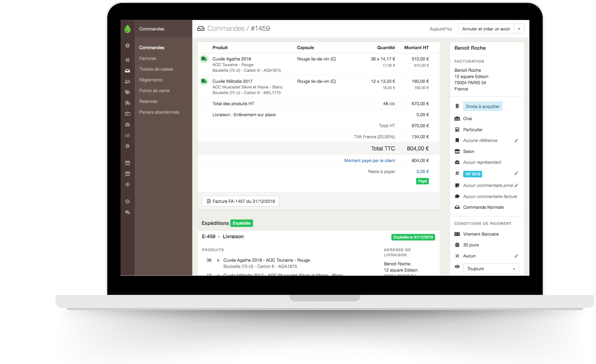Open the settings gear icon in sidebar
This screenshot has height=364, width=596.
click(x=127, y=146)
